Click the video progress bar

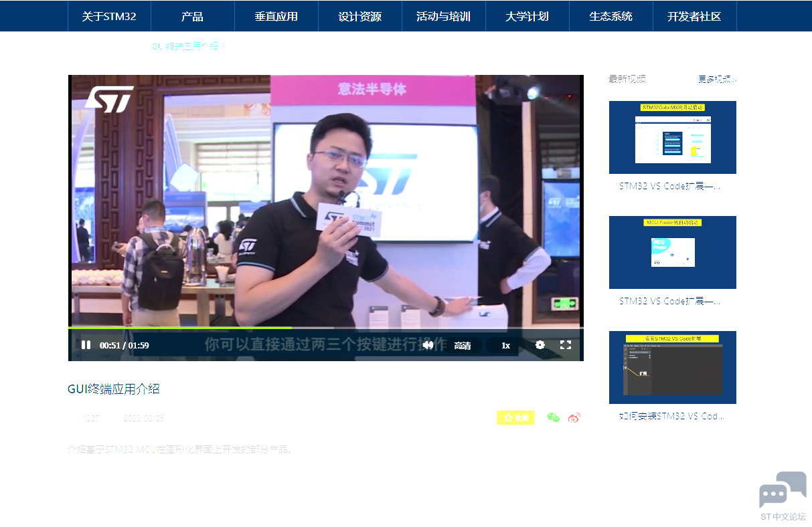coord(326,328)
